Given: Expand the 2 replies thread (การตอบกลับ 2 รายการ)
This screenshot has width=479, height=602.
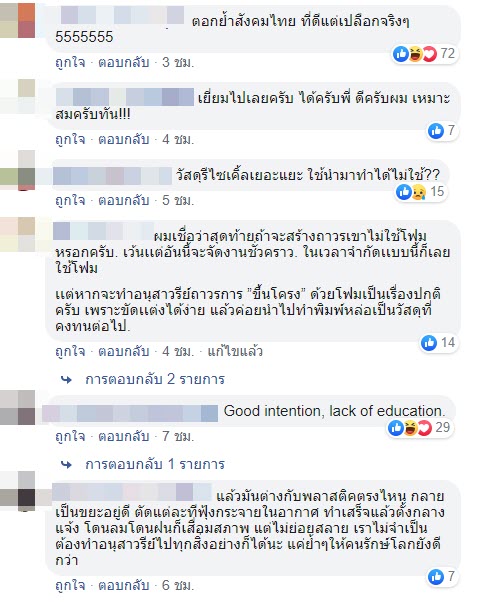Looking at the screenshot, I should (x=155, y=379).
